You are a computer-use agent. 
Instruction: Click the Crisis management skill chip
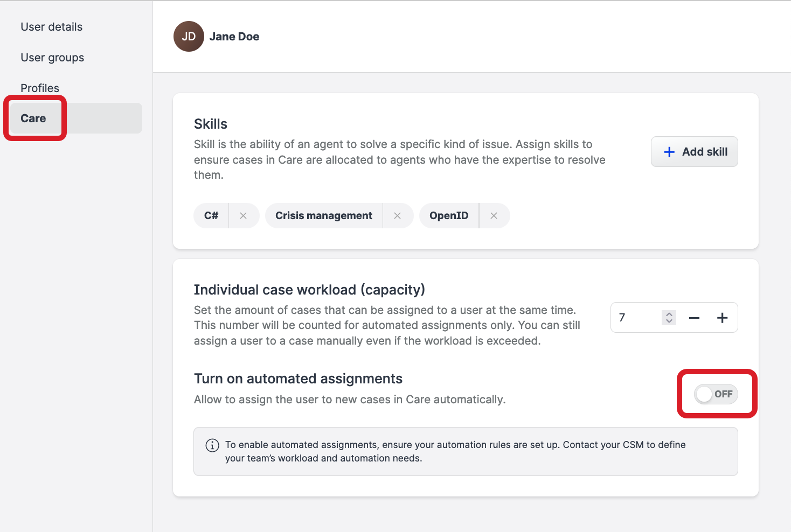pyautogui.click(x=324, y=215)
